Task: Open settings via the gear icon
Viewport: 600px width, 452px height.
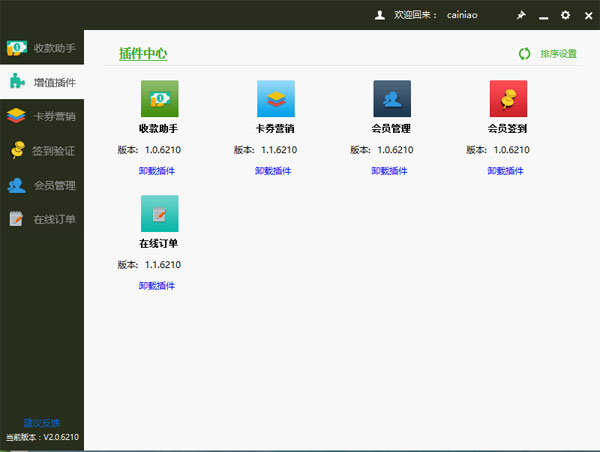Action: pyautogui.click(x=565, y=16)
